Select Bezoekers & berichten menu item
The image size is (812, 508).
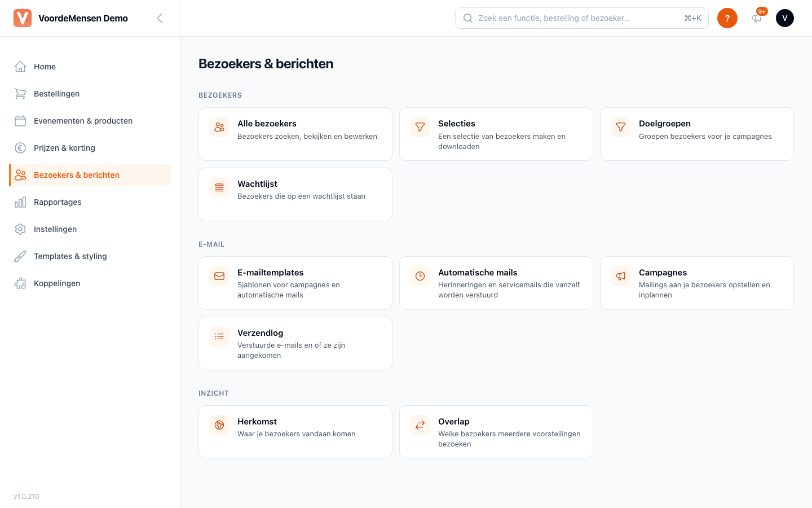[x=90, y=175]
